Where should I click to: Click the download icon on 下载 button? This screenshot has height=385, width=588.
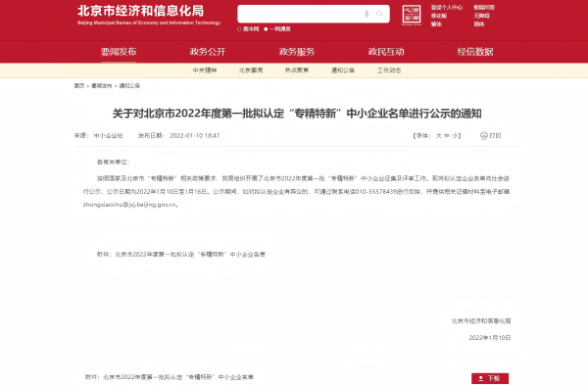coord(481,378)
